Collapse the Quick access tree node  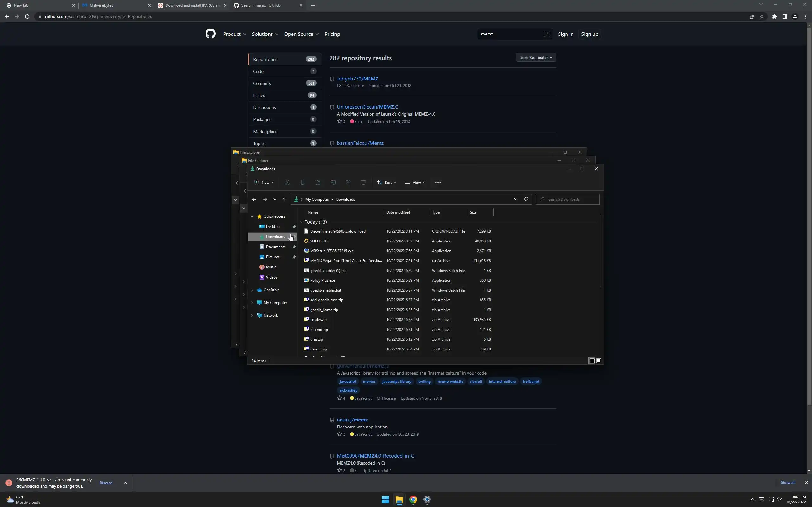coord(252,216)
